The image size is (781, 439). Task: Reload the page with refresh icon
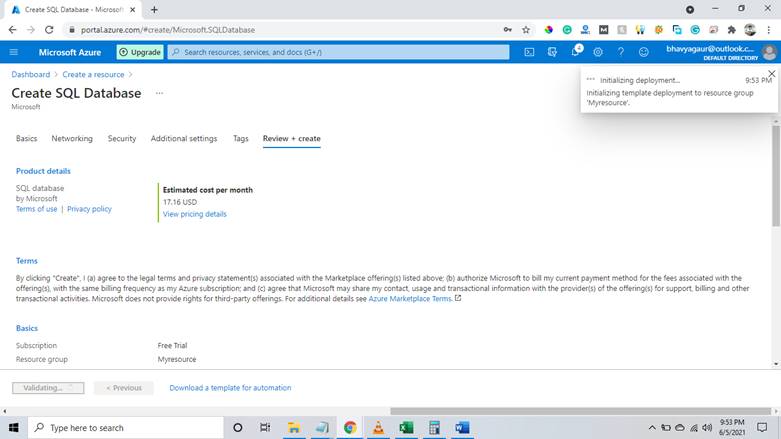(x=49, y=30)
